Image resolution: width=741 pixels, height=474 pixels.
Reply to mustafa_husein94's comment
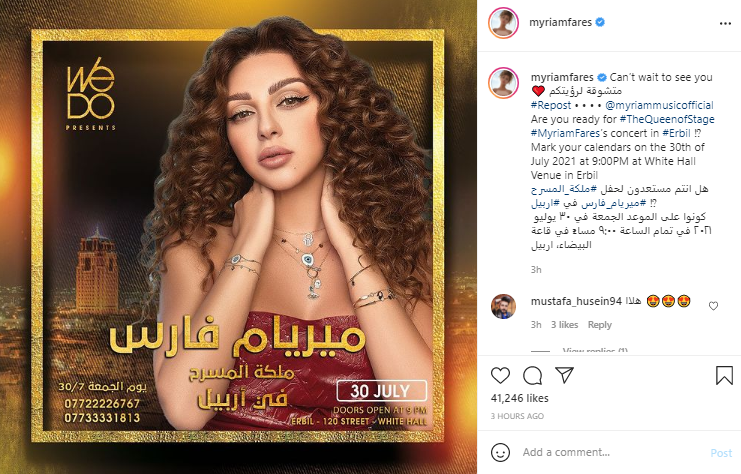pyautogui.click(x=600, y=325)
